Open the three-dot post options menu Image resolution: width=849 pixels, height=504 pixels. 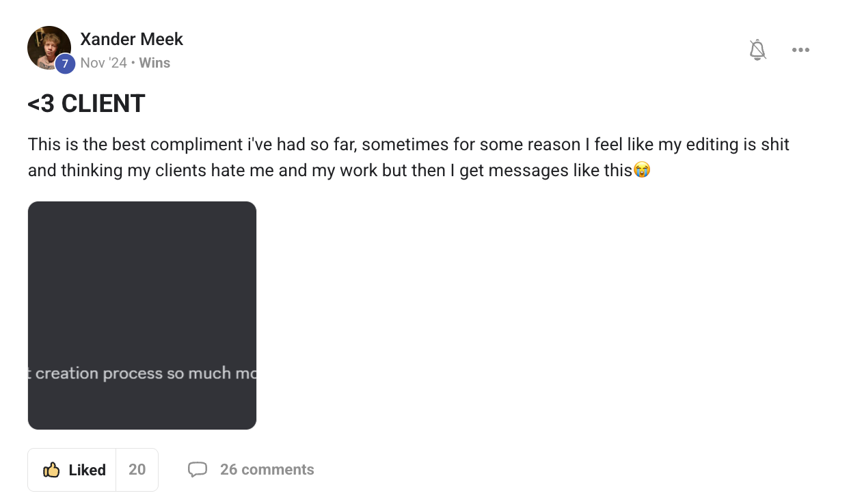click(x=800, y=50)
